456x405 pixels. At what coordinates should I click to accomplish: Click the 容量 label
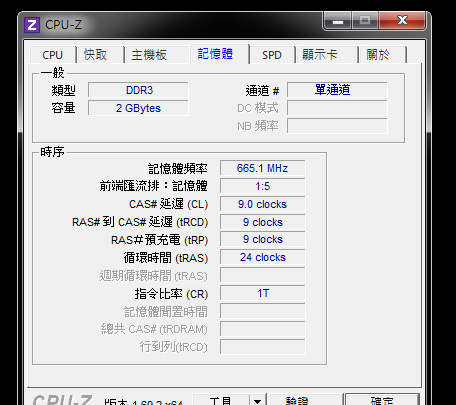(x=63, y=108)
